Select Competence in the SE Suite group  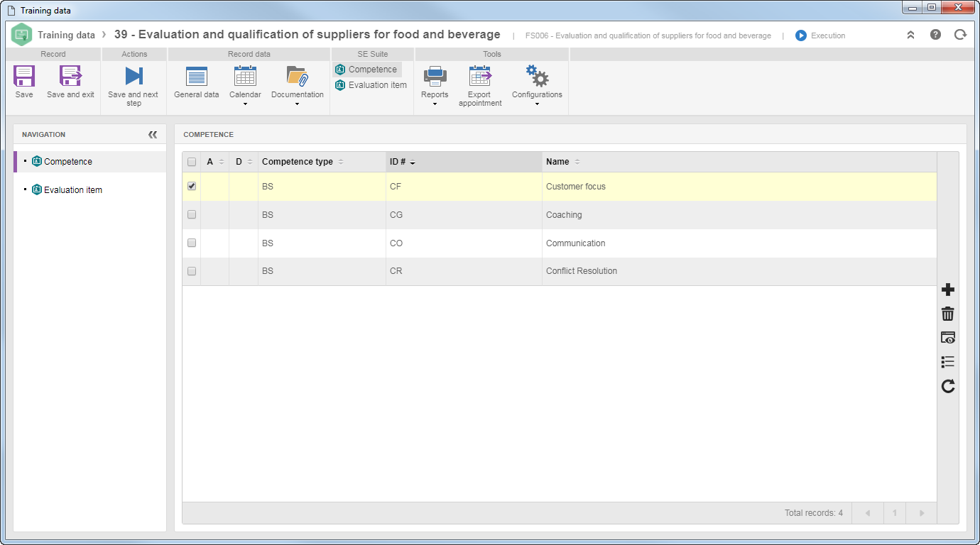(367, 70)
